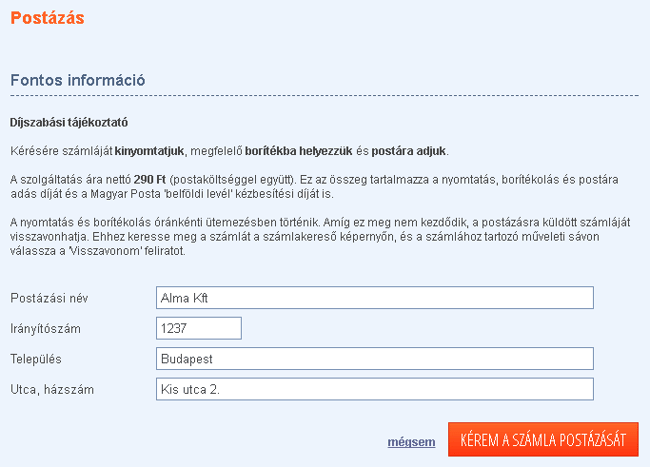The height and width of the screenshot is (467, 650).
Task: Click the bold 290 Ft price
Action: pyautogui.click(x=150, y=179)
